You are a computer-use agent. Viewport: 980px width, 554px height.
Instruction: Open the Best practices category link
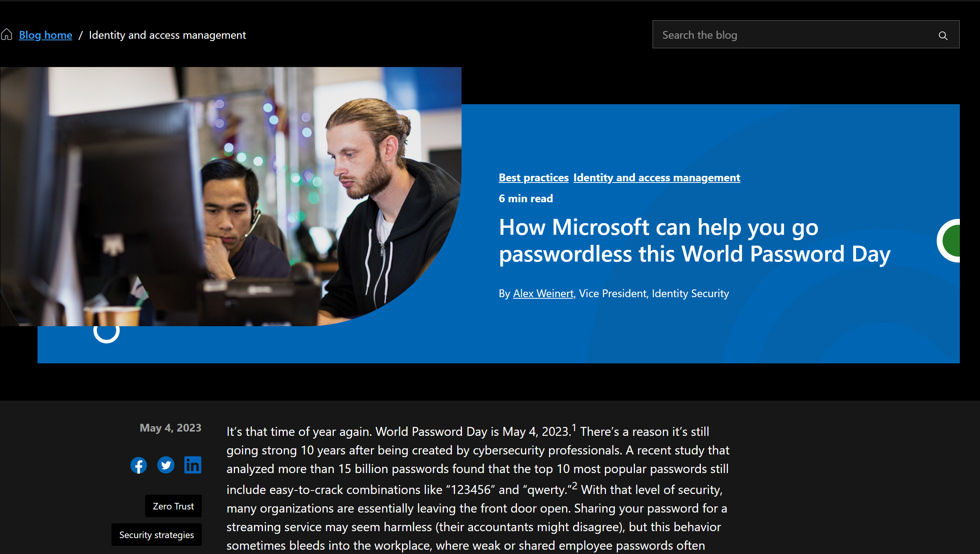pyautogui.click(x=533, y=177)
